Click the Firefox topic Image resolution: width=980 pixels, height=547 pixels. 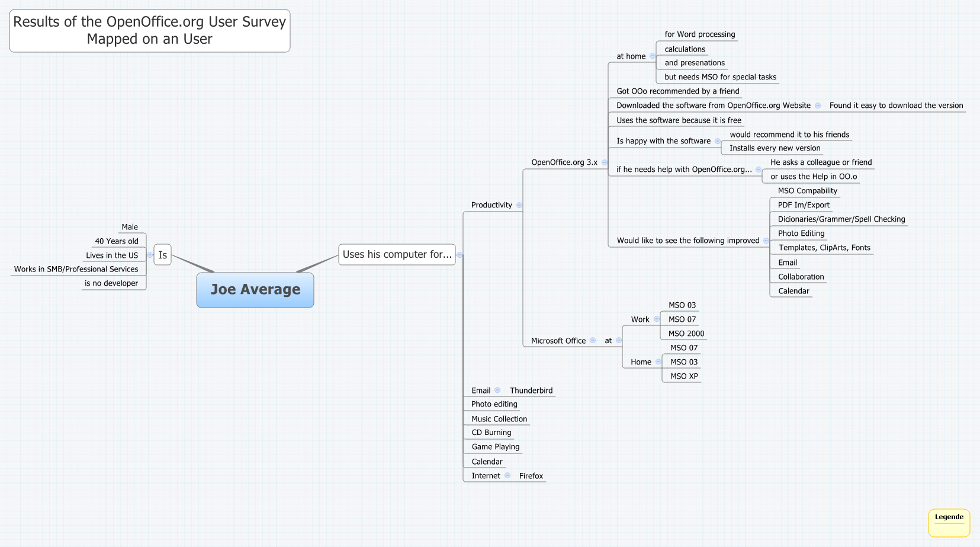(531, 476)
